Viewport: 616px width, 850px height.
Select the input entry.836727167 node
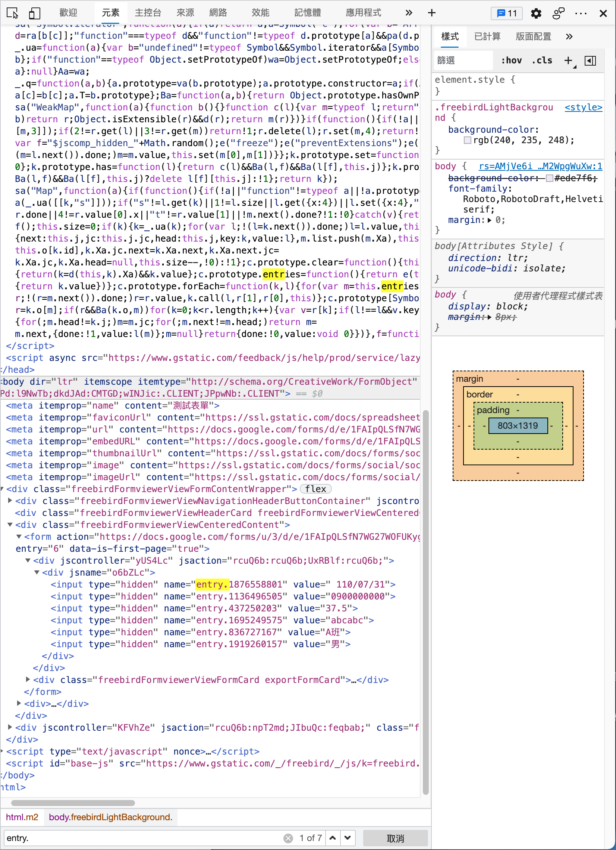pos(201,632)
